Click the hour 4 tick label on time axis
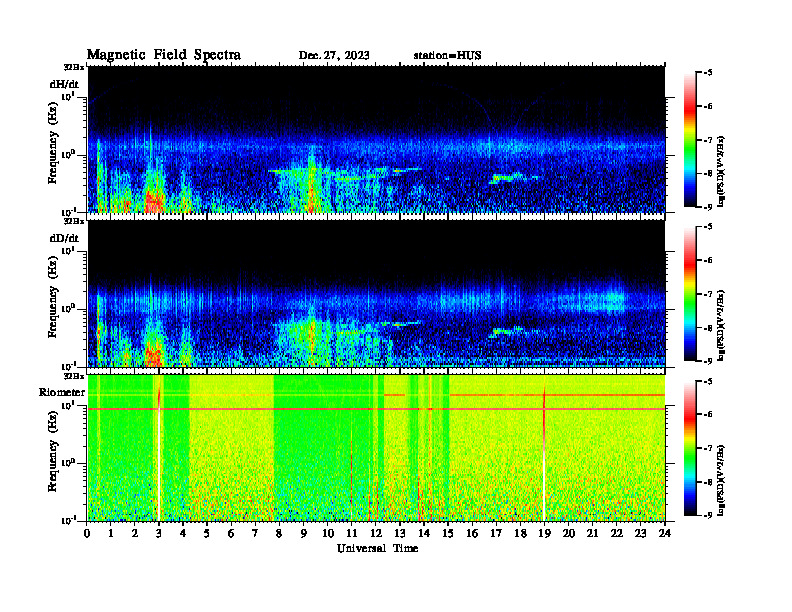This screenshot has height=612, width=792. tap(183, 533)
